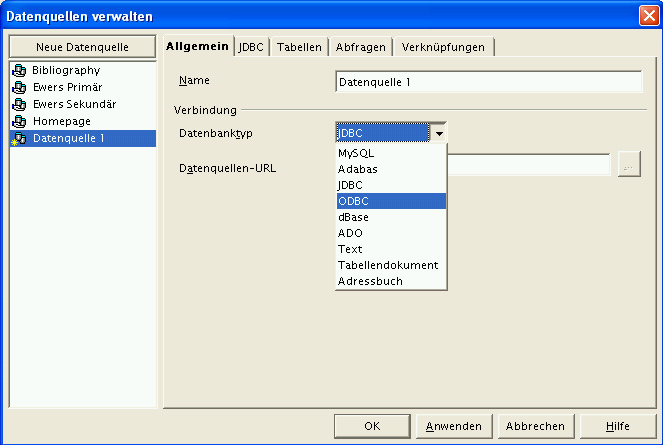This screenshot has width=663, height=445.
Task: Select dBase in the dropdown list
Action: pos(391,217)
